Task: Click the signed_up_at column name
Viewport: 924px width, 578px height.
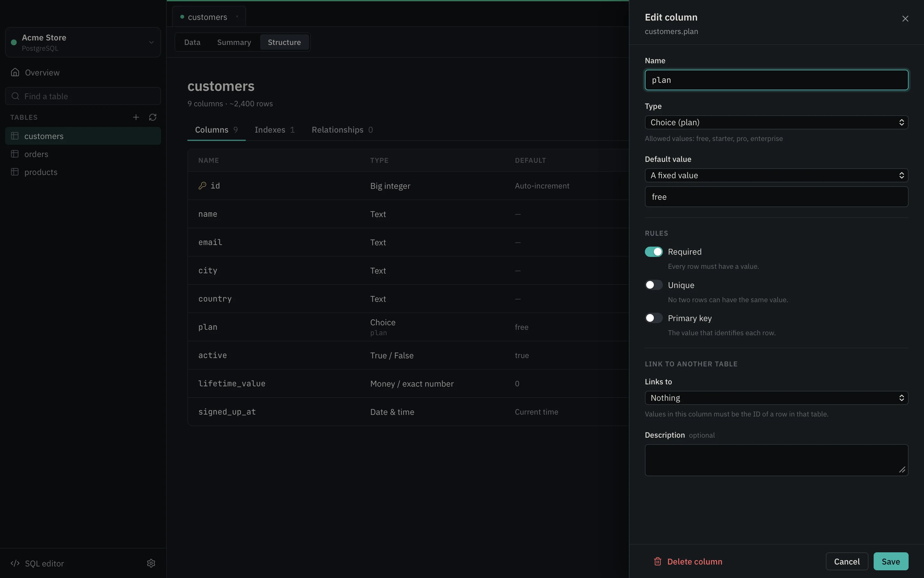Action: 227,412
